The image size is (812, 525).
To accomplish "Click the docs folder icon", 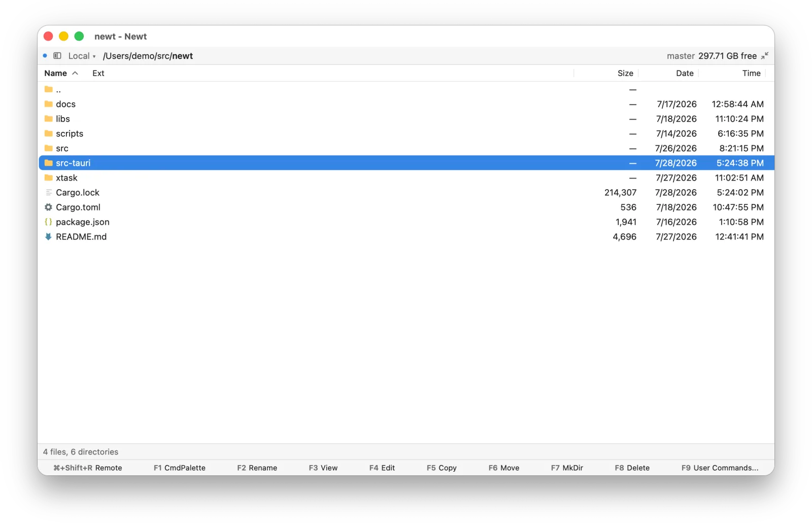I will click(49, 104).
